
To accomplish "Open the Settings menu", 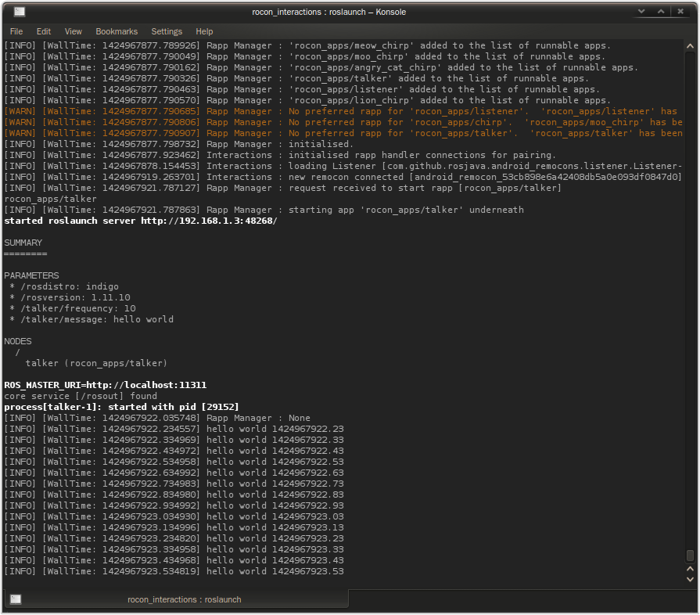I will point(167,31).
